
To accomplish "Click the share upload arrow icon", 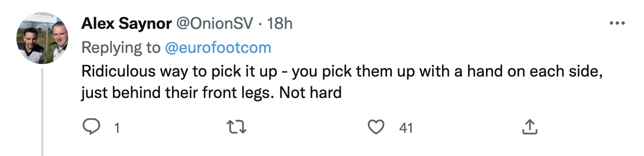I will (x=530, y=127).
